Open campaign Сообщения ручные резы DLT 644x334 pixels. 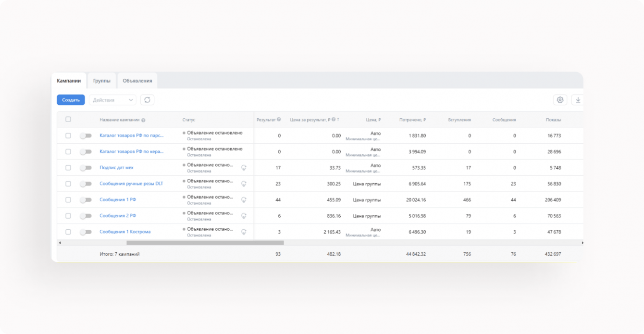(x=131, y=184)
